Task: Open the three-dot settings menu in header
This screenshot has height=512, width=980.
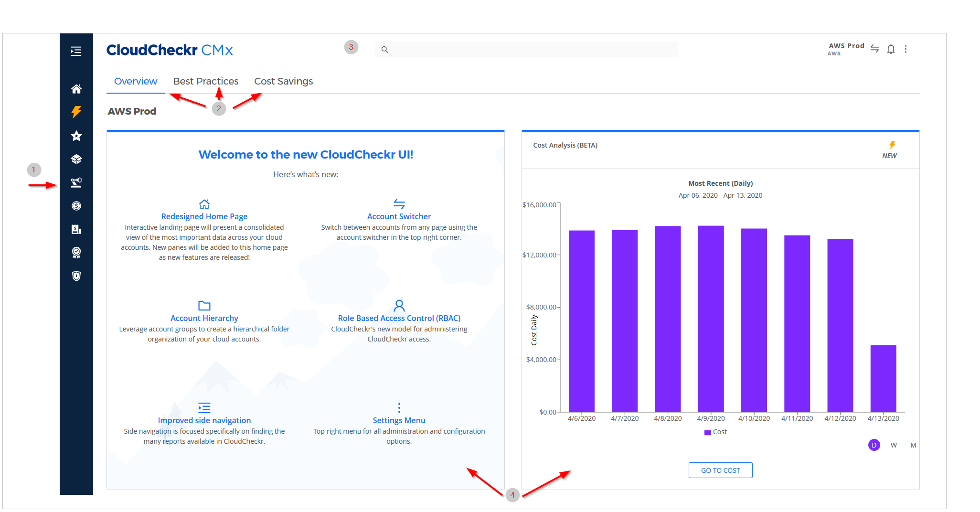Action: (x=905, y=49)
